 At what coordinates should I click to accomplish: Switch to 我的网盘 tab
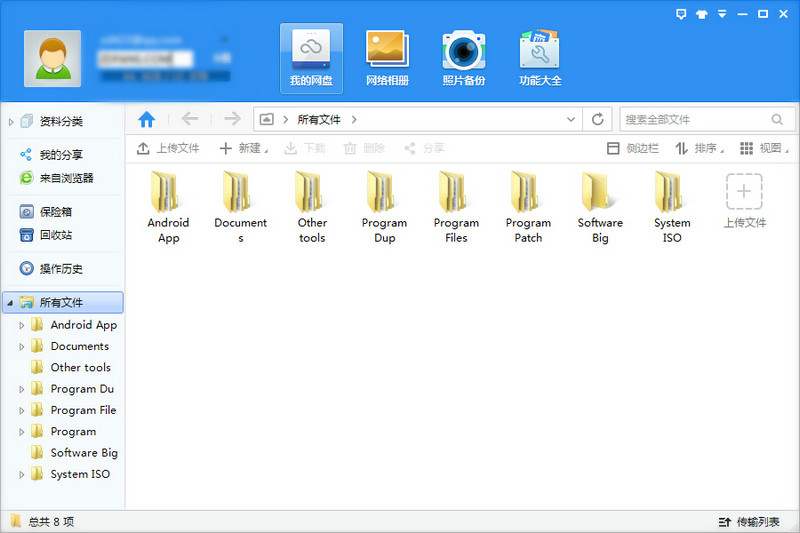[x=310, y=58]
